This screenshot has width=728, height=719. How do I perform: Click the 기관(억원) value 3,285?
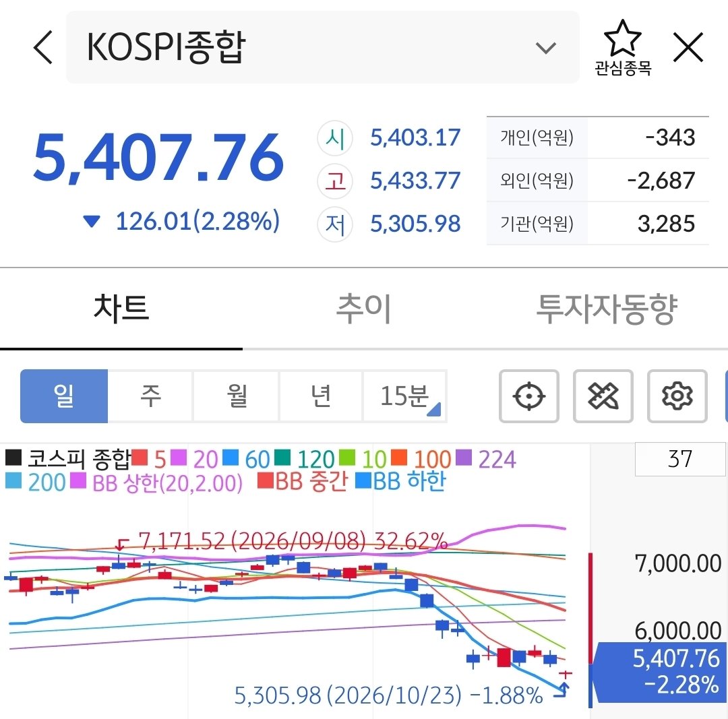666,224
